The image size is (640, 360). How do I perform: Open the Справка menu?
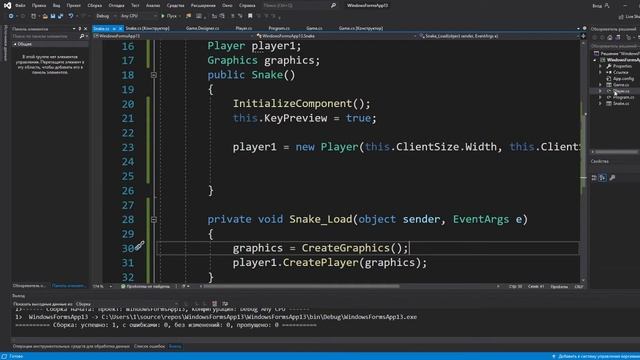click(x=247, y=6)
